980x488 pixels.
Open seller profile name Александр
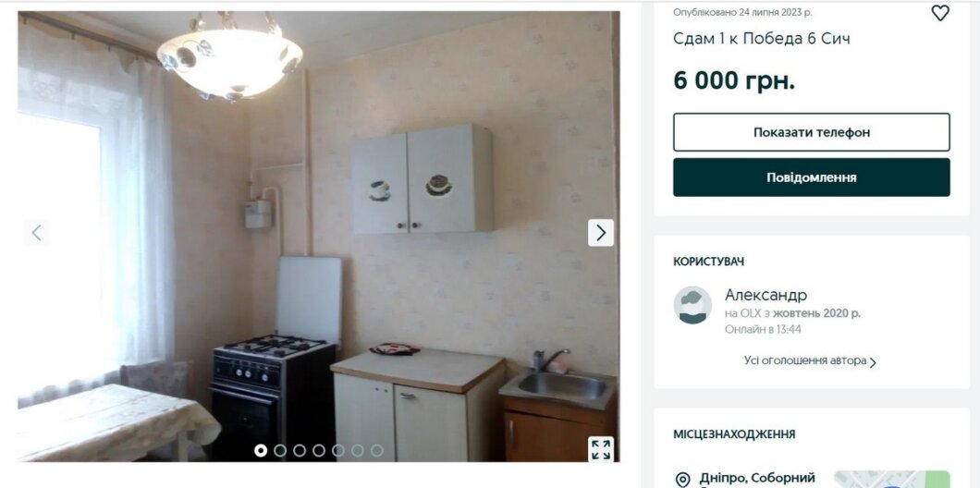(766, 295)
